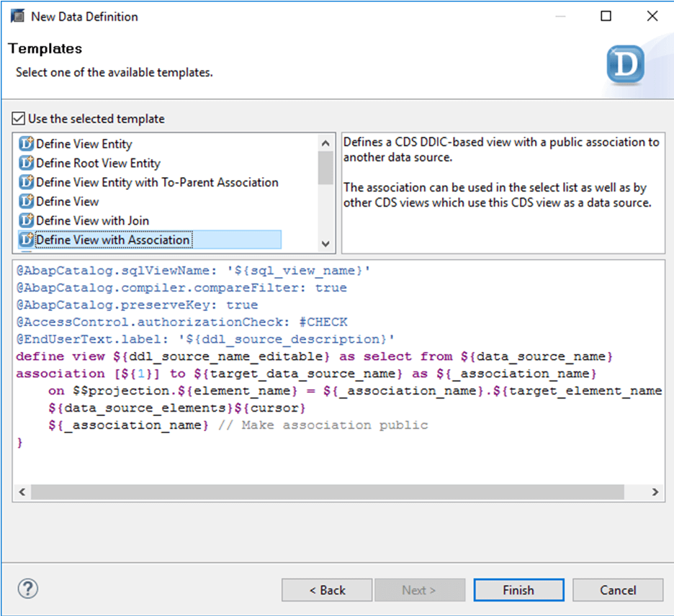This screenshot has width=674, height=616.
Task: Click the Define View Entity template icon
Action: point(26,144)
